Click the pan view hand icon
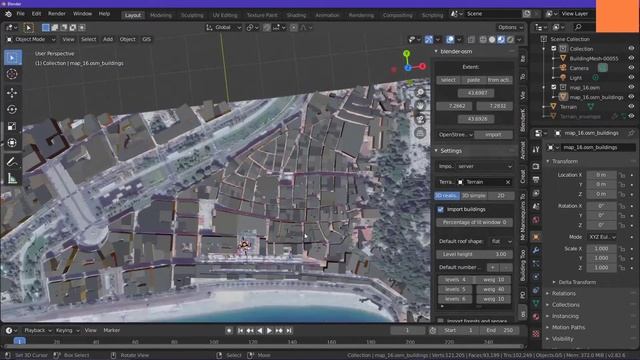The height and width of the screenshot is (360, 640). 420,106
